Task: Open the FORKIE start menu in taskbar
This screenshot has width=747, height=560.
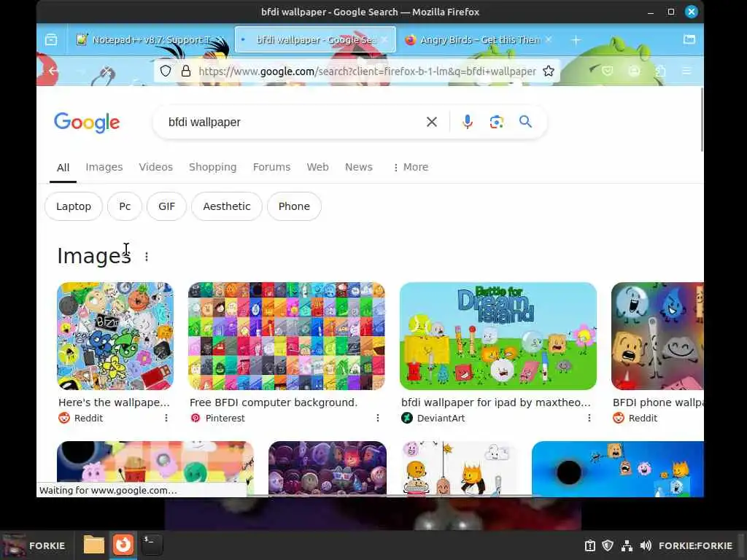Action: coord(34,545)
